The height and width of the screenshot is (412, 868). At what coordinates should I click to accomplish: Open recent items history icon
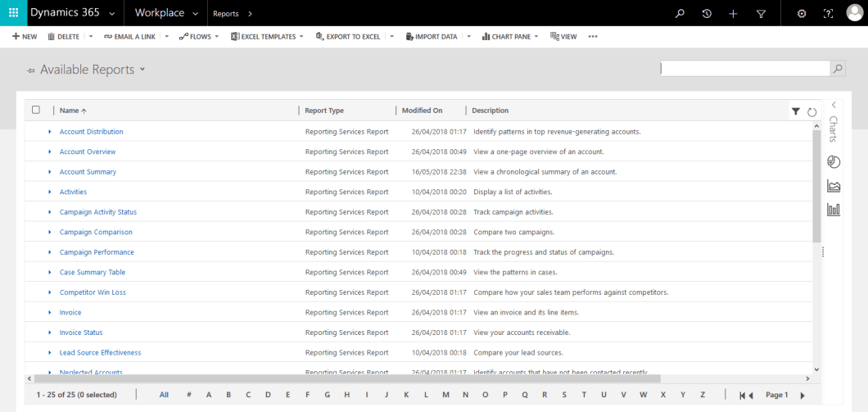(707, 14)
